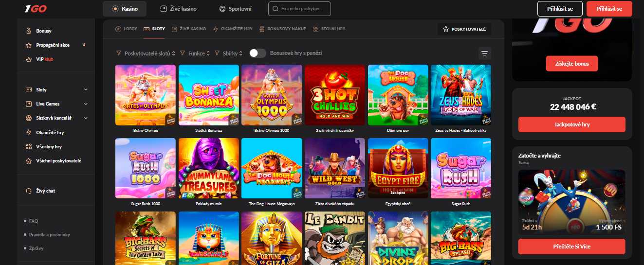The height and width of the screenshot is (265, 644).
Task: Click the slots icon beside Sloty sidebar item
Action: pos(28,90)
